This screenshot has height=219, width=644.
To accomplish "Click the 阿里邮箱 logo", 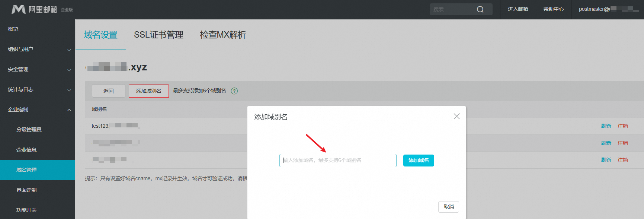I will [x=42, y=9].
